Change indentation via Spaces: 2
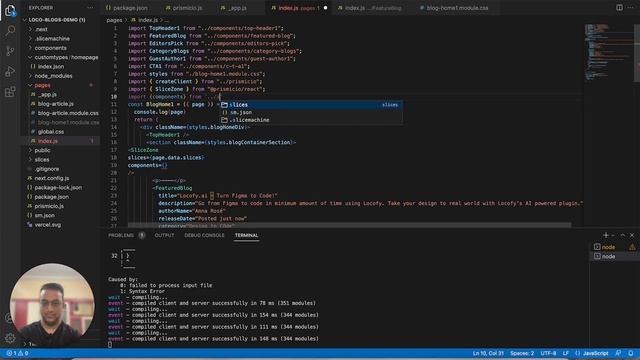This screenshot has height=360, width=640. pos(522,353)
